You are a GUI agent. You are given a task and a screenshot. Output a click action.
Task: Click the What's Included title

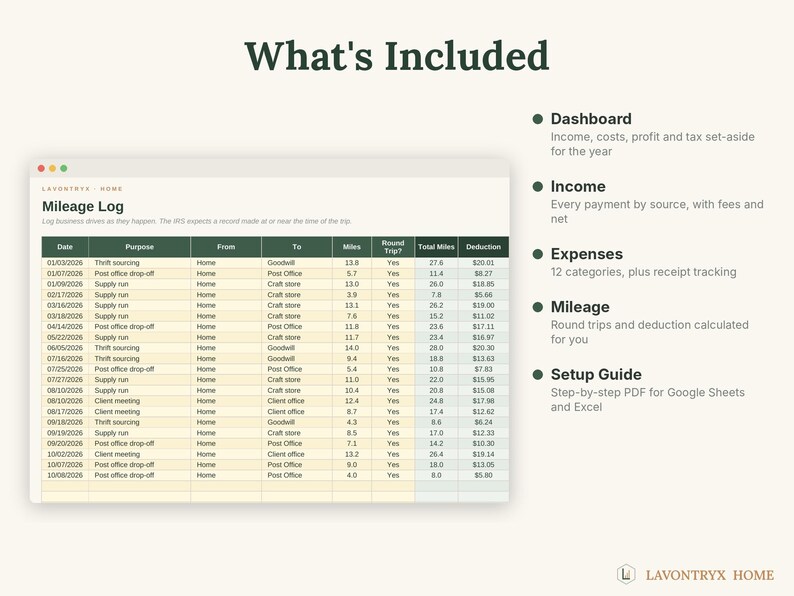click(397, 55)
